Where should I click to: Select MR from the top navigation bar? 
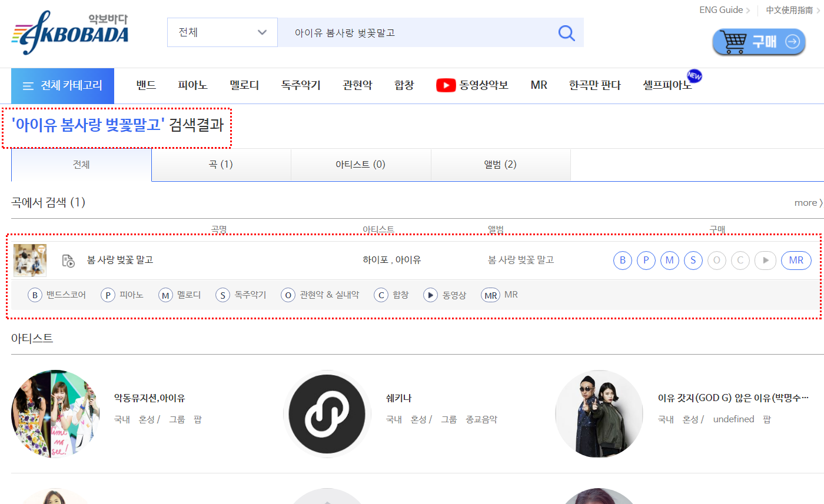pos(538,85)
